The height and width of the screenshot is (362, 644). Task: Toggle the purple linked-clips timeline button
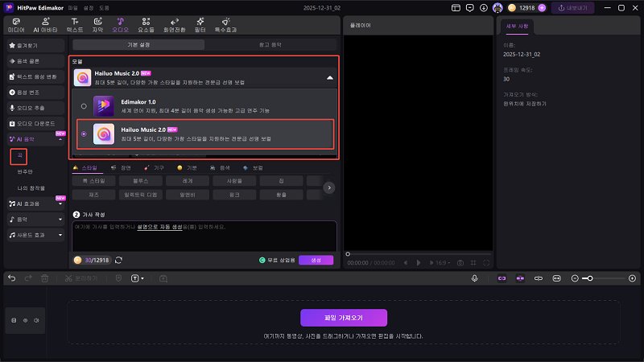click(502, 278)
